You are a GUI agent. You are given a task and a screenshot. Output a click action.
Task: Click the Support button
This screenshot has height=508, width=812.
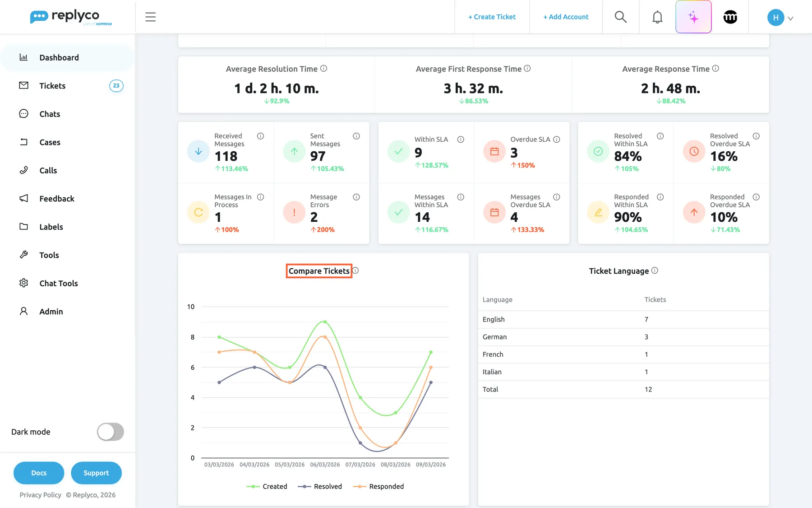point(96,473)
